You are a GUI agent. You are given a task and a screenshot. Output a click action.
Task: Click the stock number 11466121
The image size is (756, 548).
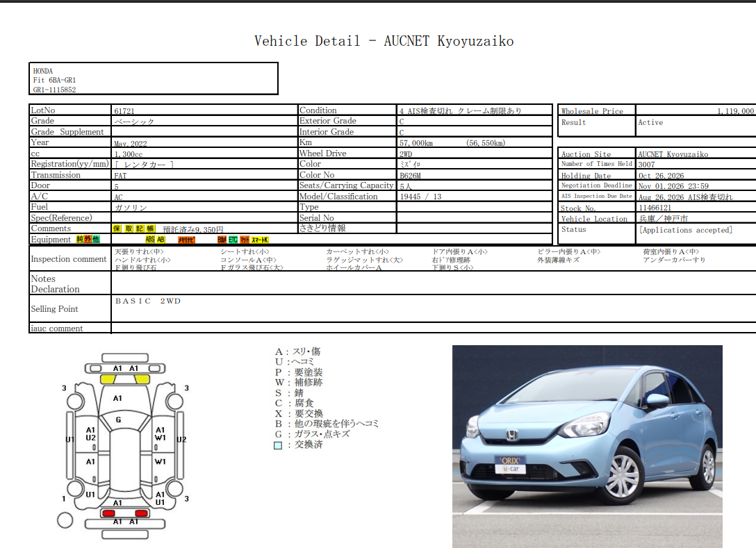click(655, 208)
